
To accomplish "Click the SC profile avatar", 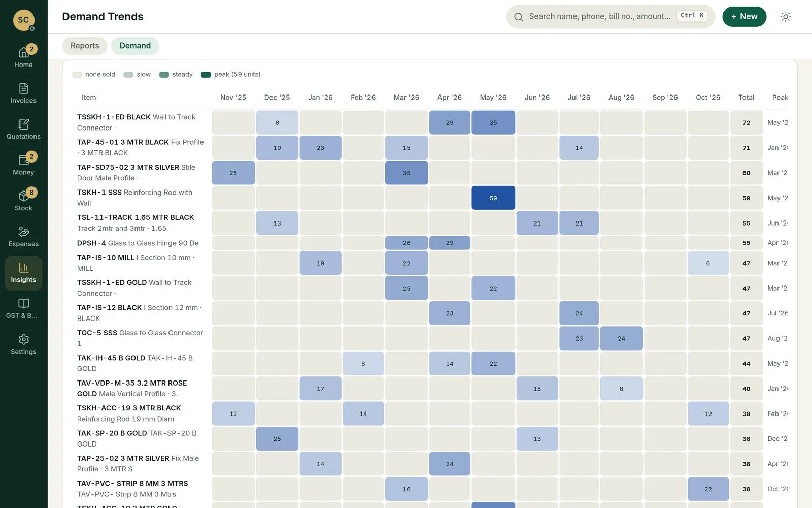I will point(23,20).
